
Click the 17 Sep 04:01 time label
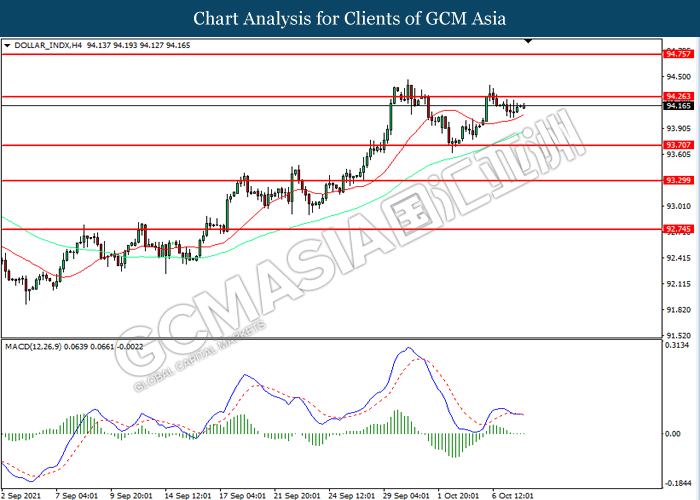pyautogui.click(x=243, y=496)
